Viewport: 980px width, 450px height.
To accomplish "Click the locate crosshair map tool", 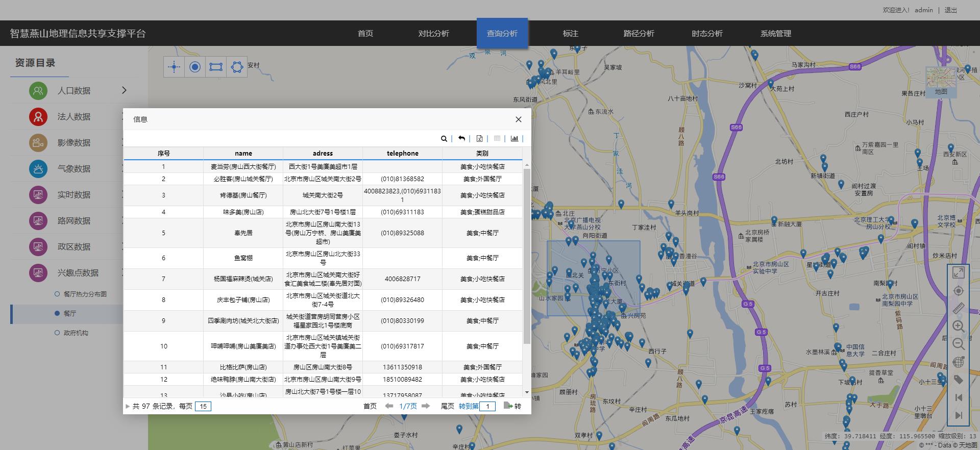I will click(x=959, y=291).
